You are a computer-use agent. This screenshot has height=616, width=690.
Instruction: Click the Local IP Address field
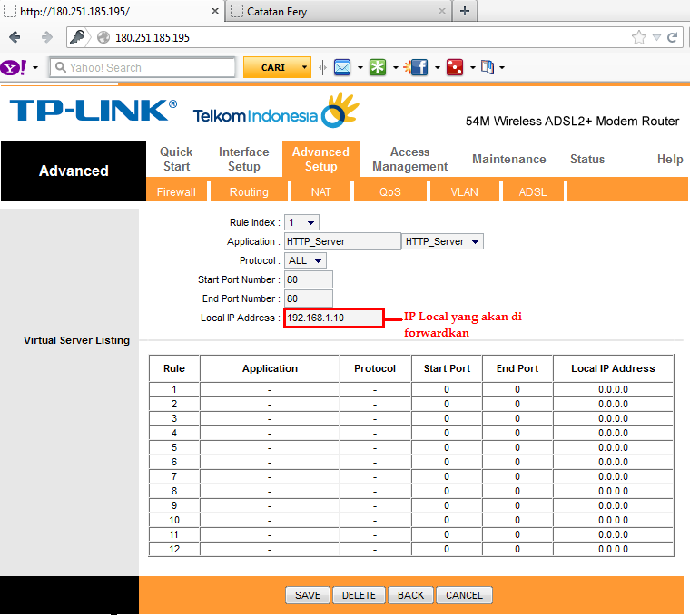coord(333,318)
